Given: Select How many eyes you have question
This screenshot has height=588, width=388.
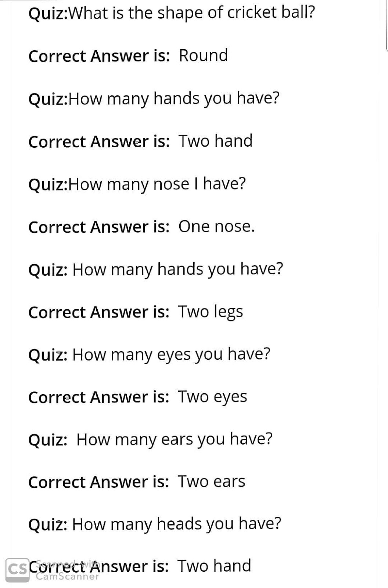Looking at the screenshot, I should coord(149,354).
